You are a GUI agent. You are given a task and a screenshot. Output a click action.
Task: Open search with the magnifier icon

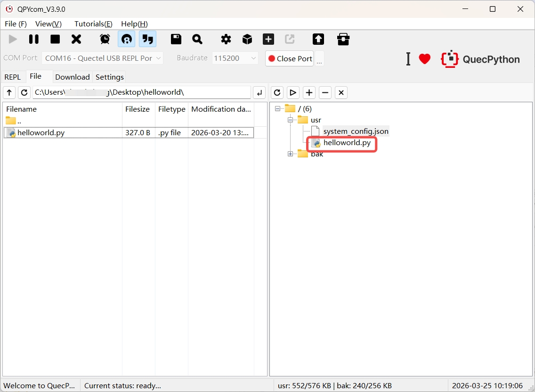tap(197, 39)
